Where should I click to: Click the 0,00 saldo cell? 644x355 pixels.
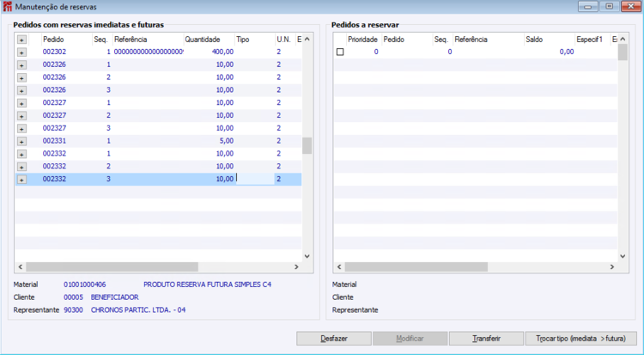pyautogui.click(x=567, y=52)
